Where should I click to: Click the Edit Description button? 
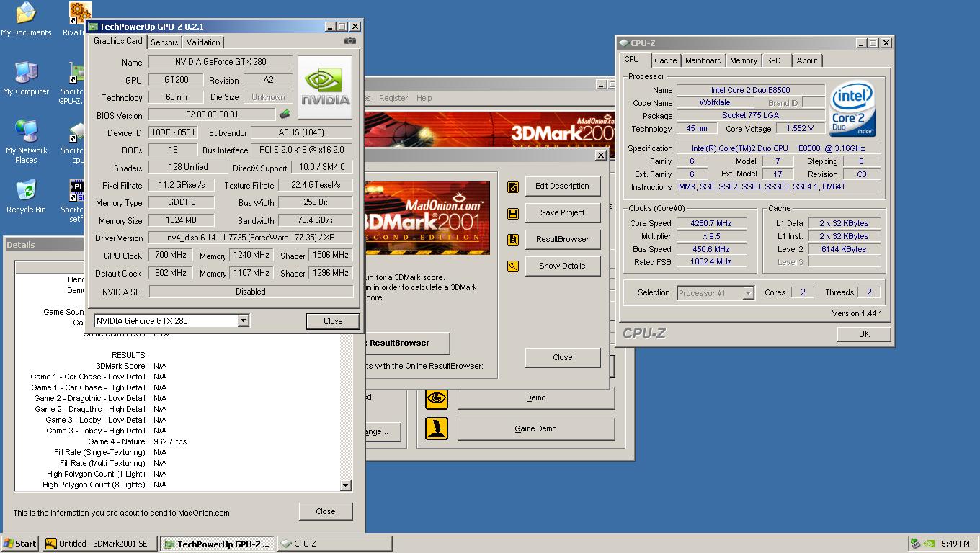pos(562,186)
